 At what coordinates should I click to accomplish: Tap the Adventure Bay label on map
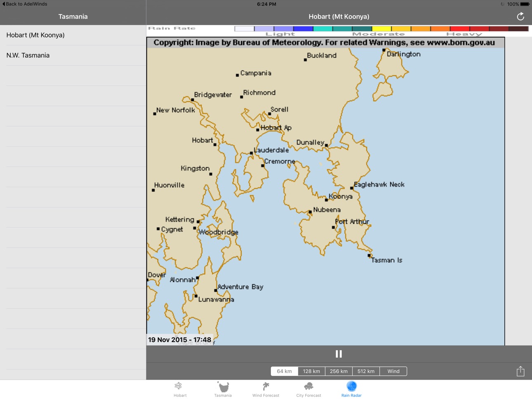[240, 287]
